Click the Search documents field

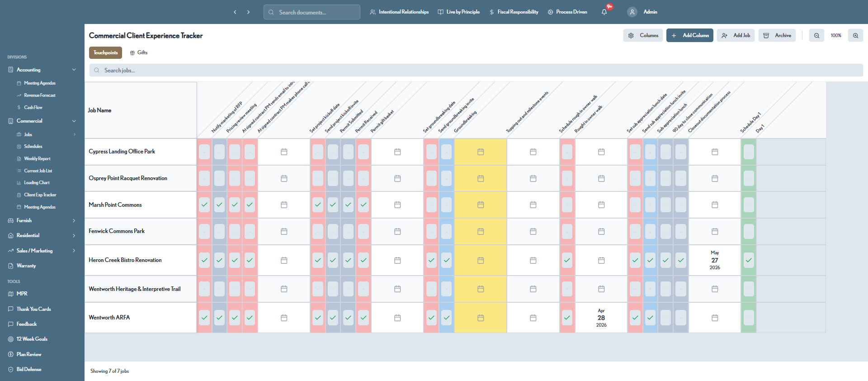click(312, 12)
